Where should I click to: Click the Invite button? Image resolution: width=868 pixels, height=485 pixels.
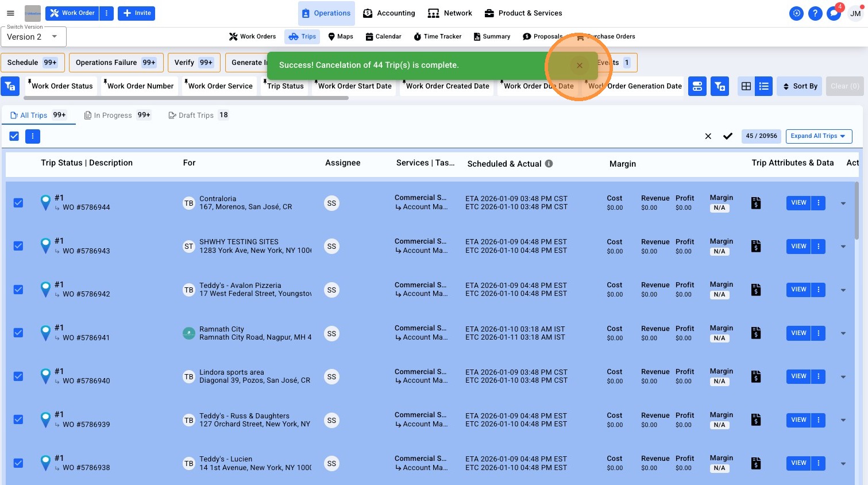click(137, 13)
